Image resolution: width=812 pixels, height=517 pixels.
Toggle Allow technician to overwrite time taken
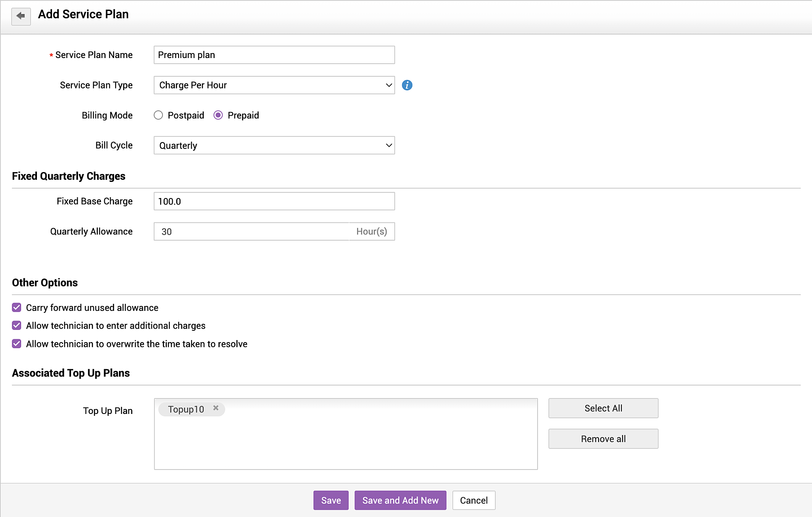coord(17,344)
